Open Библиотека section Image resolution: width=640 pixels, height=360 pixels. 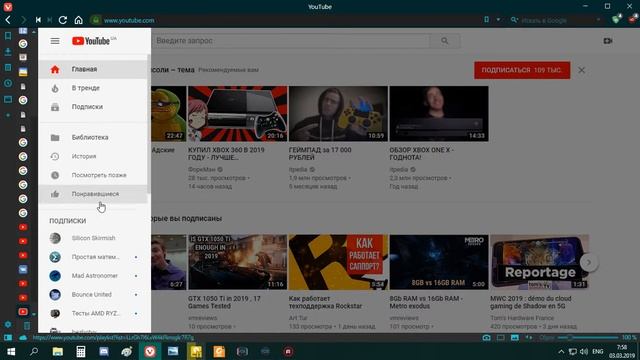pos(93,138)
